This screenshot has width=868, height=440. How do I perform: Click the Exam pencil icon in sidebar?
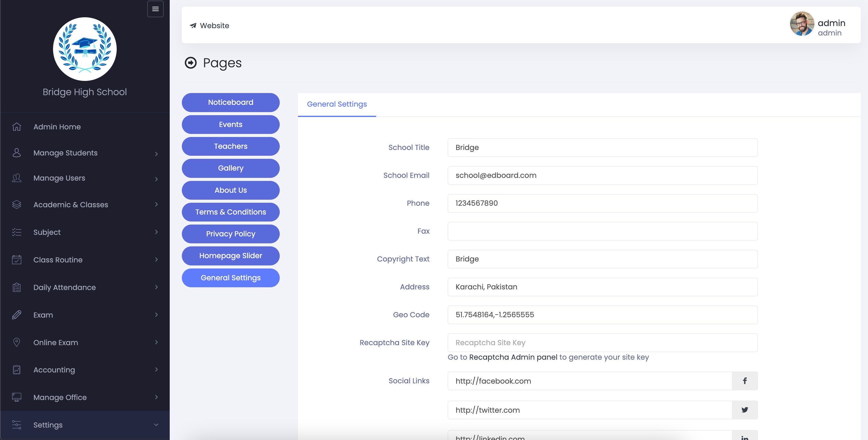[16, 315]
